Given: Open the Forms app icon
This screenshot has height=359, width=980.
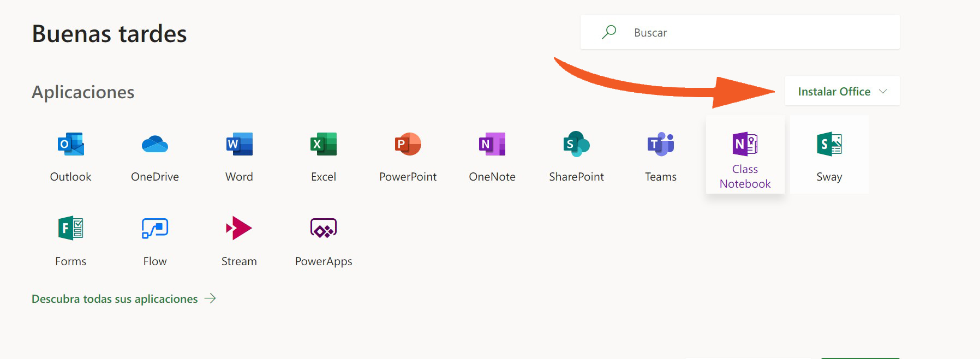Looking at the screenshot, I should click(70, 228).
